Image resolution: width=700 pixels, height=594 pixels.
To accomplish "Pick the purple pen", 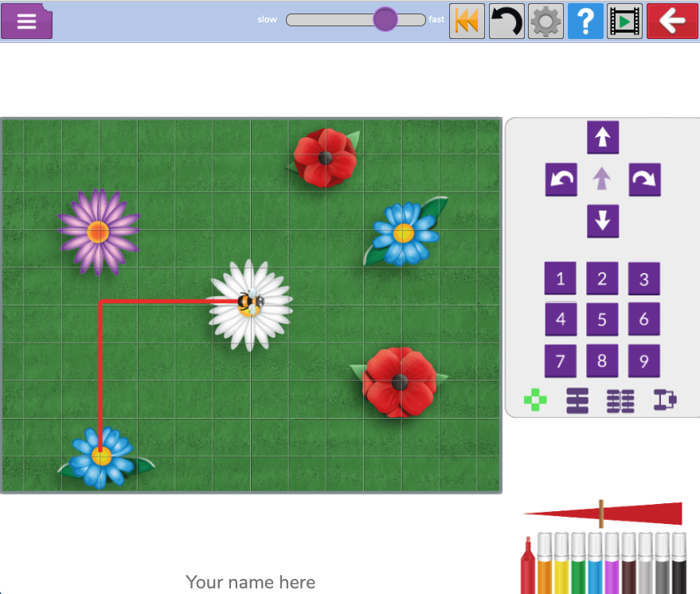I will [x=612, y=563].
